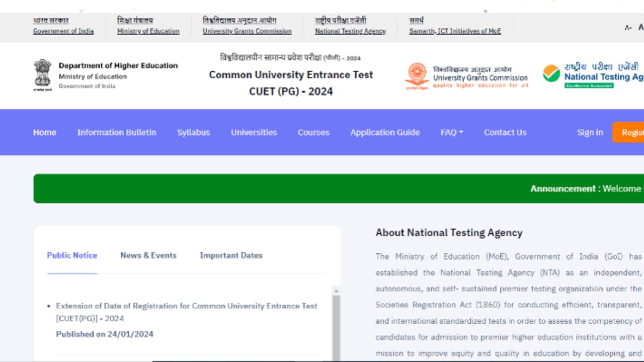Screen dimensions: 644x362
Task: Open the Syllabus menu item
Action: point(193,132)
